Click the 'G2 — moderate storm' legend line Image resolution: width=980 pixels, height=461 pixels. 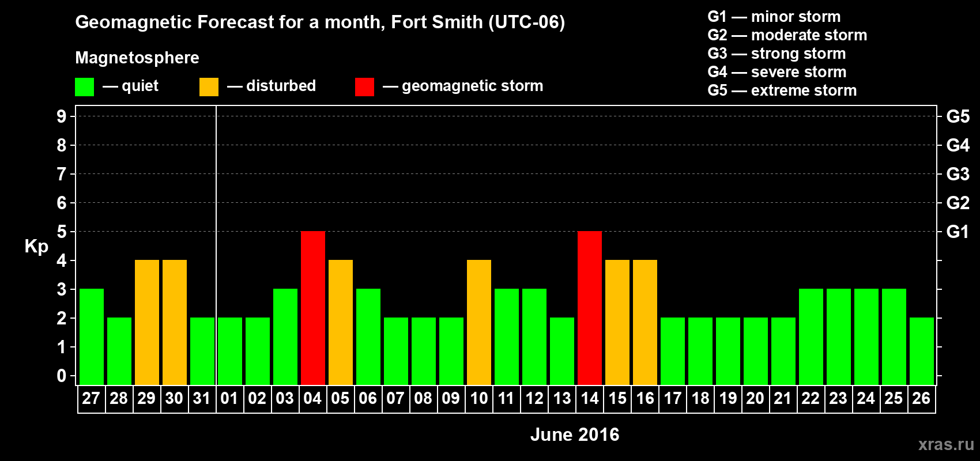pyautogui.click(x=787, y=35)
